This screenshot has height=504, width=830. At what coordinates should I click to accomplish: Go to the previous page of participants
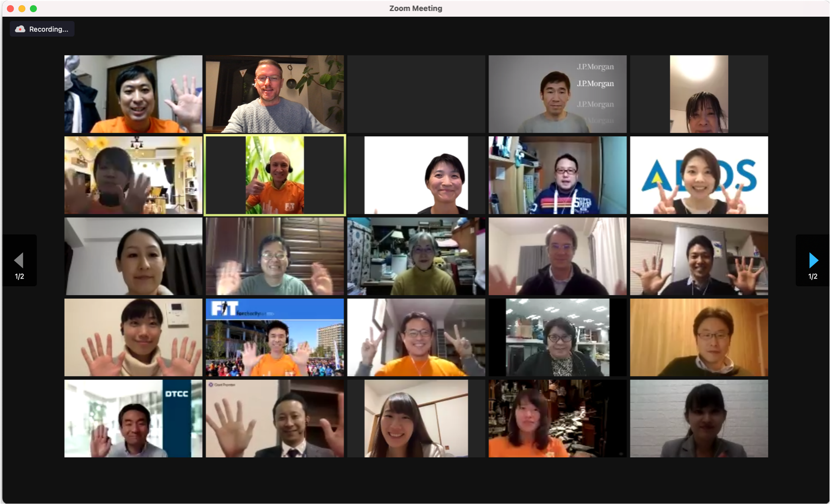19,261
